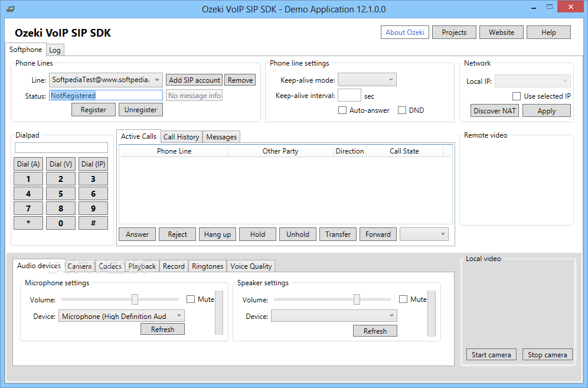The height and width of the screenshot is (388, 588).
Task: Click the Dial (A) button
Action: click(x=28, y=164)
